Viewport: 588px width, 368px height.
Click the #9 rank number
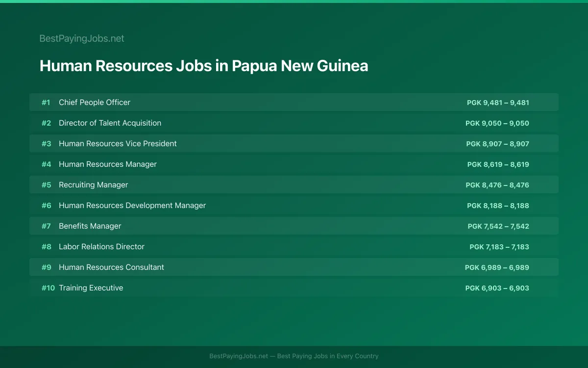pos(46,267)
